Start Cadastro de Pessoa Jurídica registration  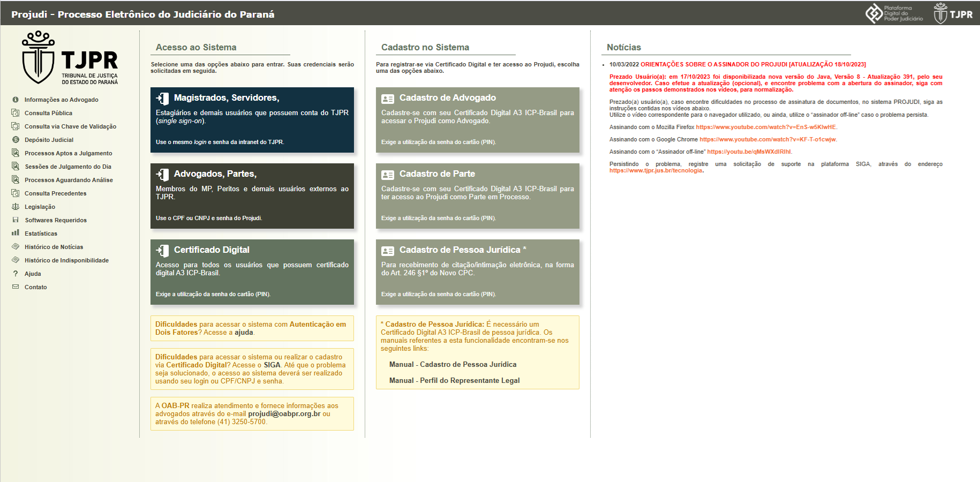click(478, 272)
